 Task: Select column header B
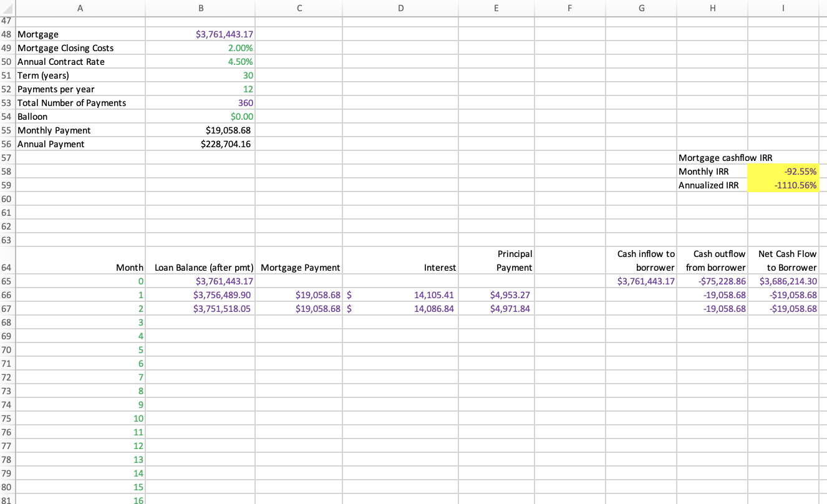[201, 8]
